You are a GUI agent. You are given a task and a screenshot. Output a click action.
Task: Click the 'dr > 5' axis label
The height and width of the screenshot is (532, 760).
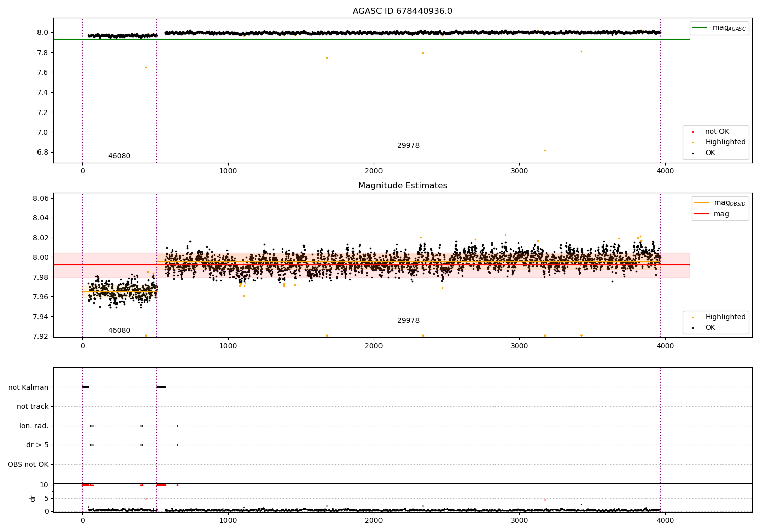(37, 445)
